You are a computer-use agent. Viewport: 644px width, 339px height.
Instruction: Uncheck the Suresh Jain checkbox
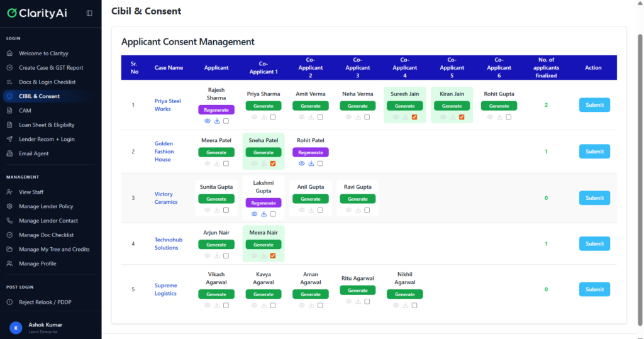tap(414, 117)
